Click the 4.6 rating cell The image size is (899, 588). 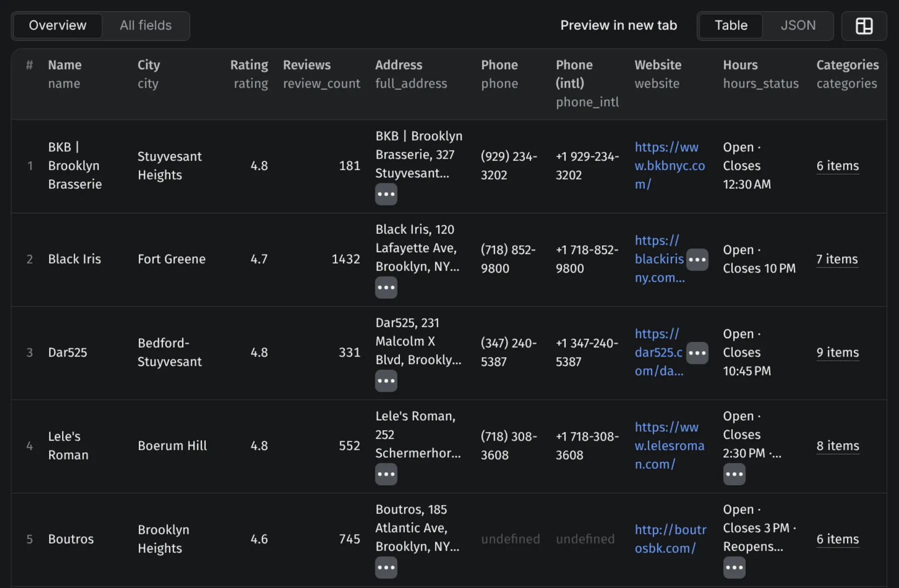[x=259, y=539]
